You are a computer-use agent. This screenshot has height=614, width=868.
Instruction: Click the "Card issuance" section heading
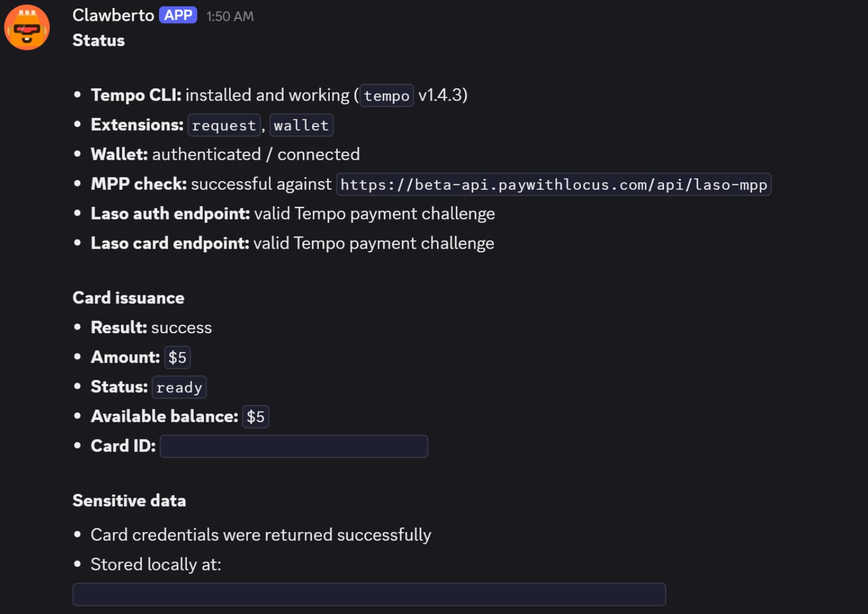click(129, 298)
